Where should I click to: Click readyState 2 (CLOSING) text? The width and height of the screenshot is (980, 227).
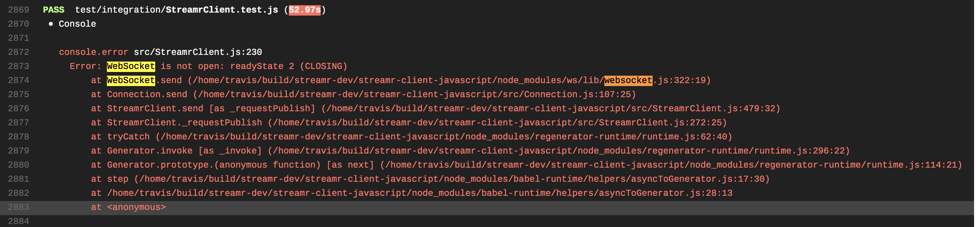(x=289, y=66)
